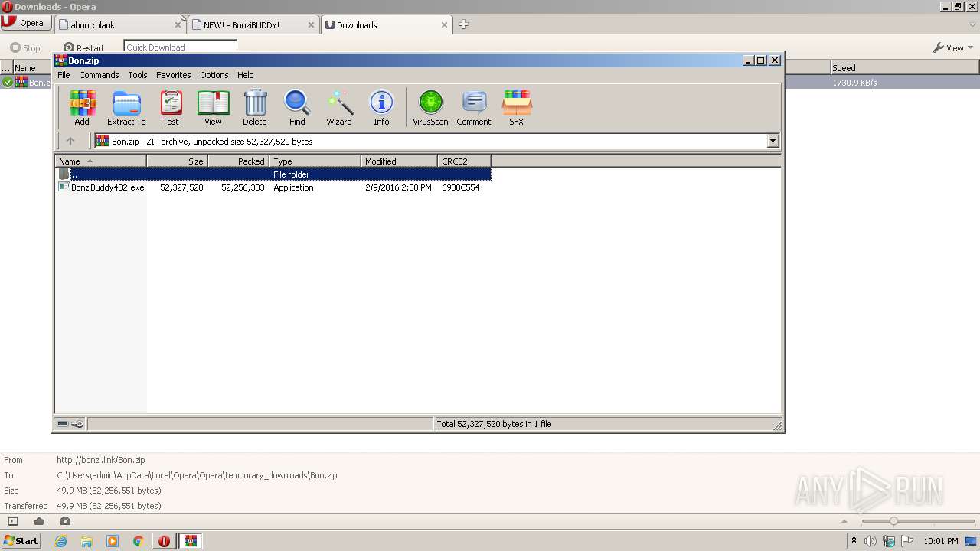
Task: Open Internet Explorer from taskbar
Action: pos(60,541)
